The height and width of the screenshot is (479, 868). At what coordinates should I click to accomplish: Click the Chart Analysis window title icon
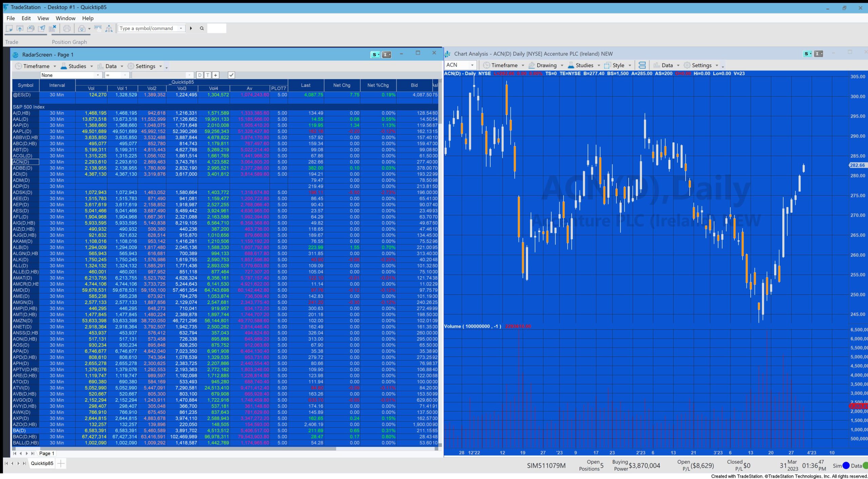click(x=448, y=54)
